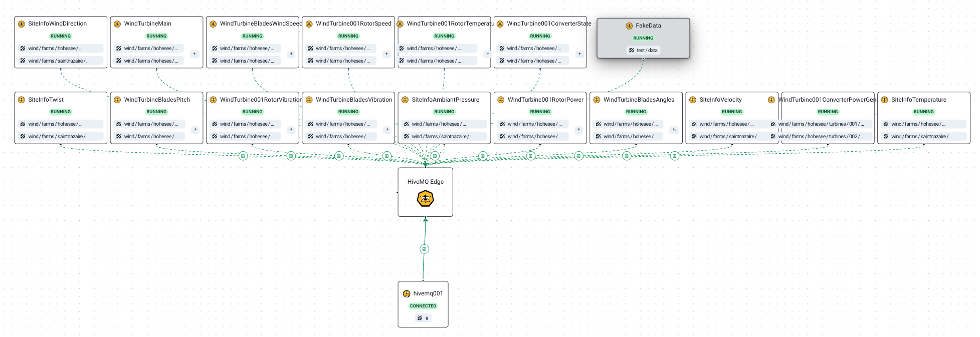This screenshot has width=980, height=337.
Task: Select the WindTurbineBladesAngles node title
Action: [639, 100]
